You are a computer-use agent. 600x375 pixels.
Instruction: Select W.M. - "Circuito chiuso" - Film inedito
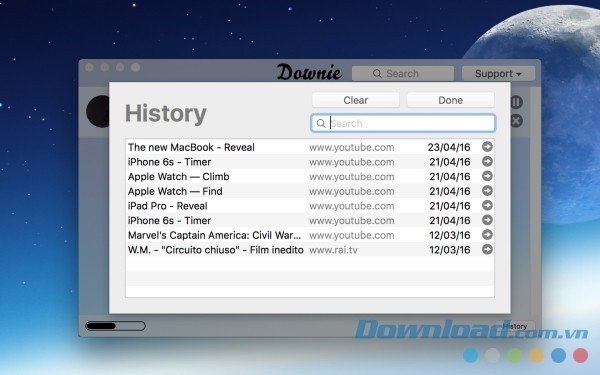coord(310,250)
